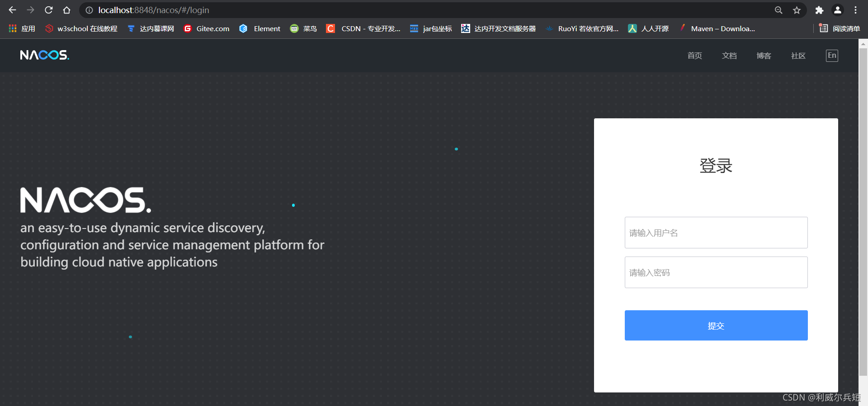Open the Extensions puzzle icon

click(x=819, y=10)
